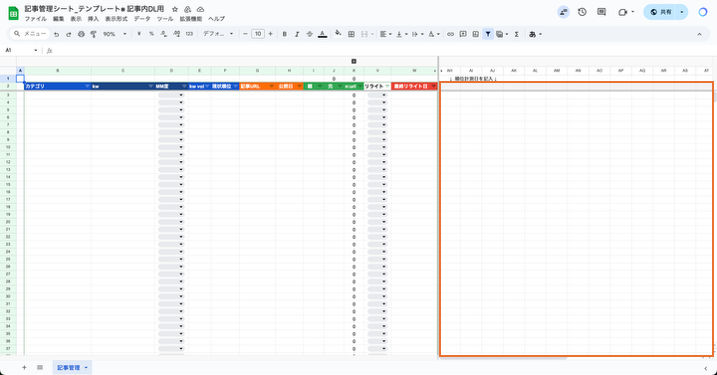
Task: Toggle the filter funnel button
Action: 488,34
